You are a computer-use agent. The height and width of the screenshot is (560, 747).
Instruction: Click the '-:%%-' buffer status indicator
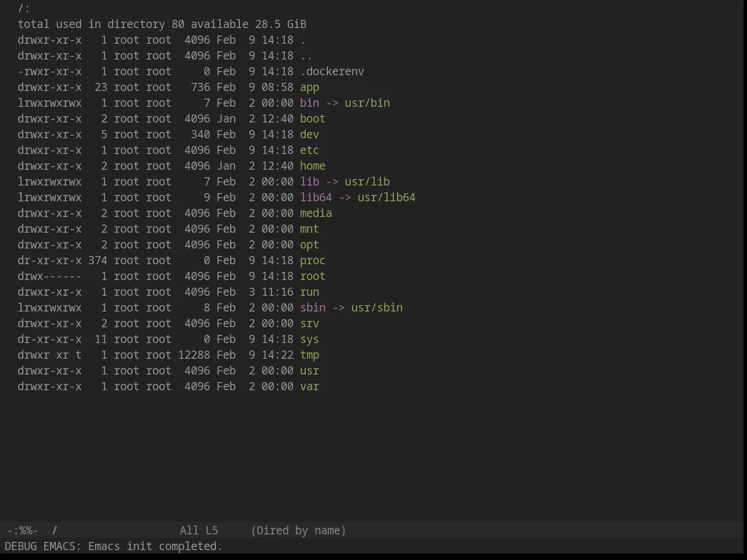pos(22,531)
